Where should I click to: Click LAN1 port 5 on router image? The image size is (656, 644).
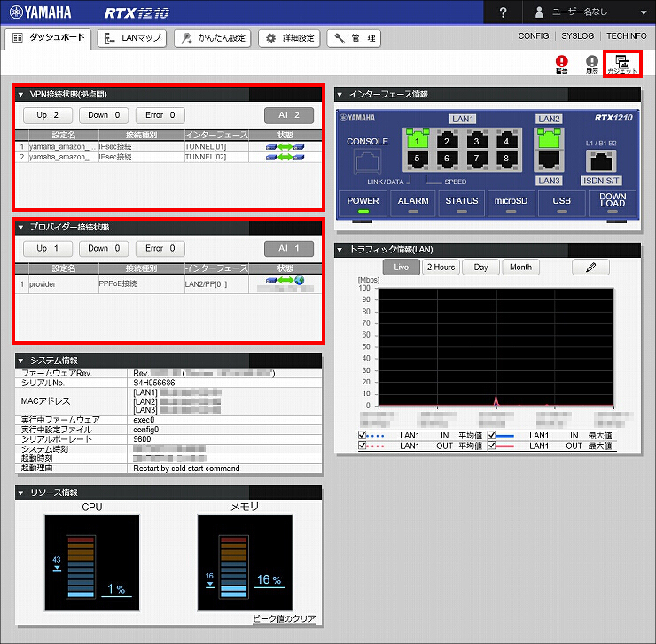[x=418, y=159]
